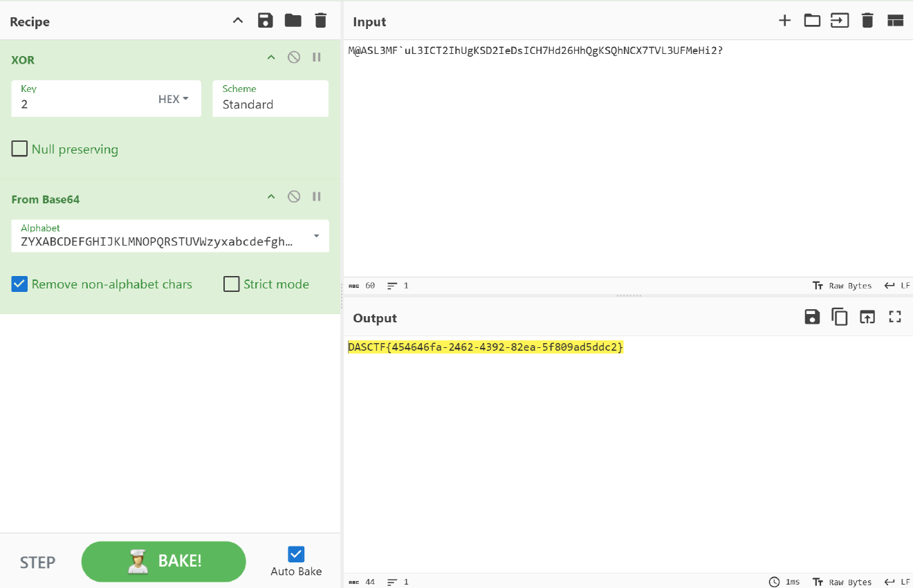The width and height of the screenshot is (913, 588).
Task: Open the HEX key format dropdown
Action: tap(172, 99)
